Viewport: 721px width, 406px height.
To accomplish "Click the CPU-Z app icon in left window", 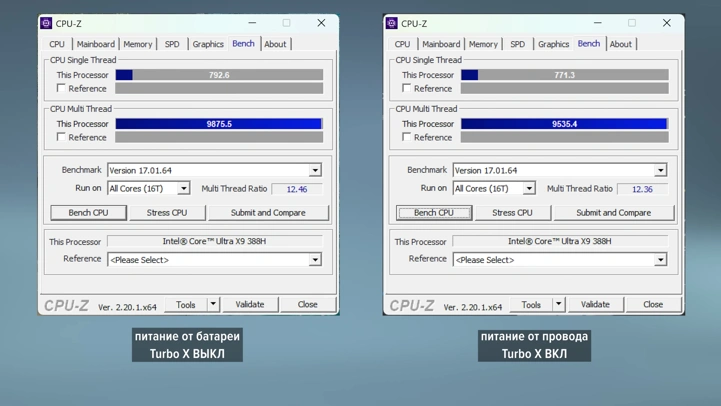I will [x=46, y=23].
